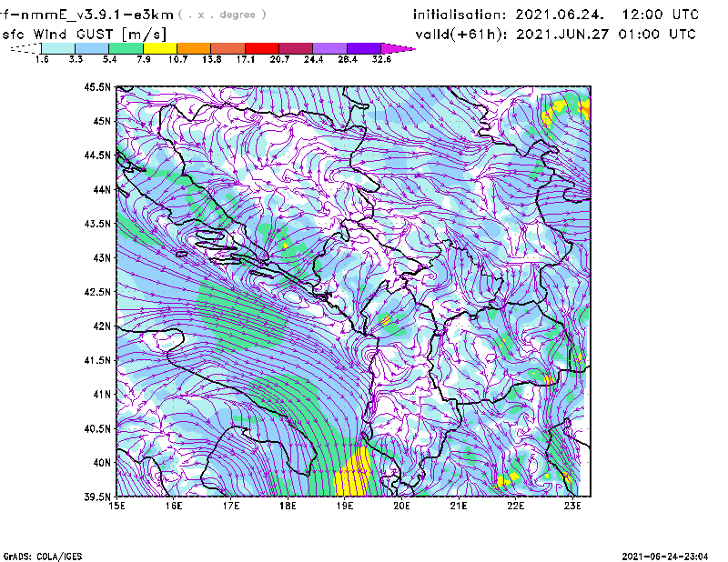The image size is (728, 562).
Task: Click the green legend swatch (5.4–7.9)
Action: (x=126, y=48)
